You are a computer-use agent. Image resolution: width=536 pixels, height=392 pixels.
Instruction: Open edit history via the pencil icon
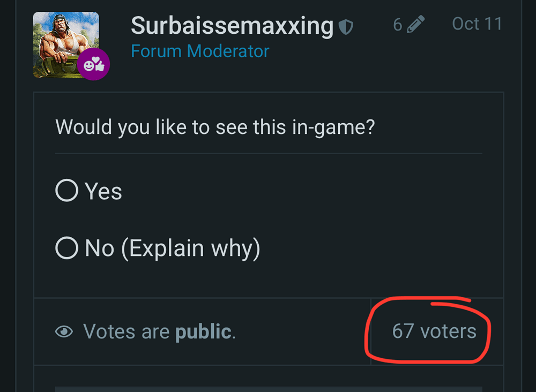pyautogui.click(x=415, y=24)
